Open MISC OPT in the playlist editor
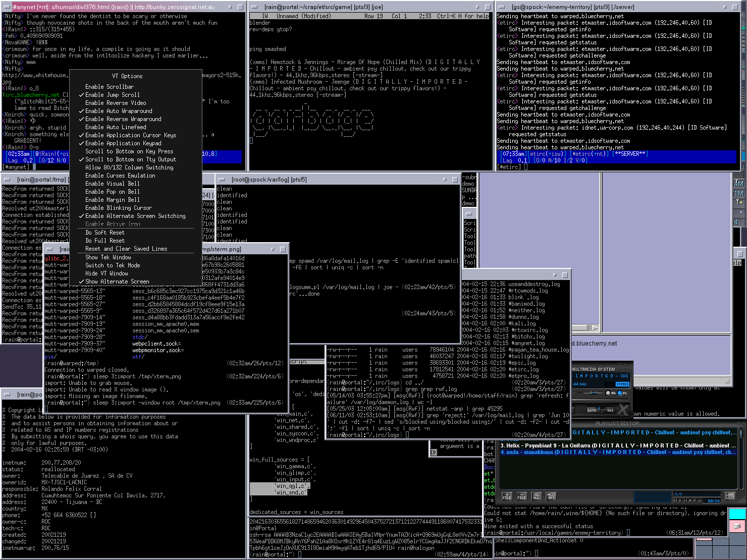The width and height of the screenshot is (747, 560). pos(551,496)
